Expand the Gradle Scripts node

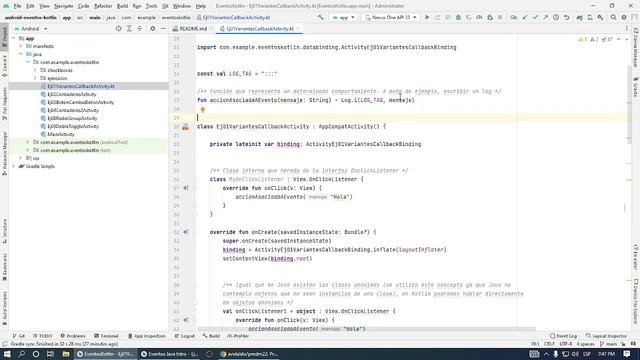[x=13, y=166]
